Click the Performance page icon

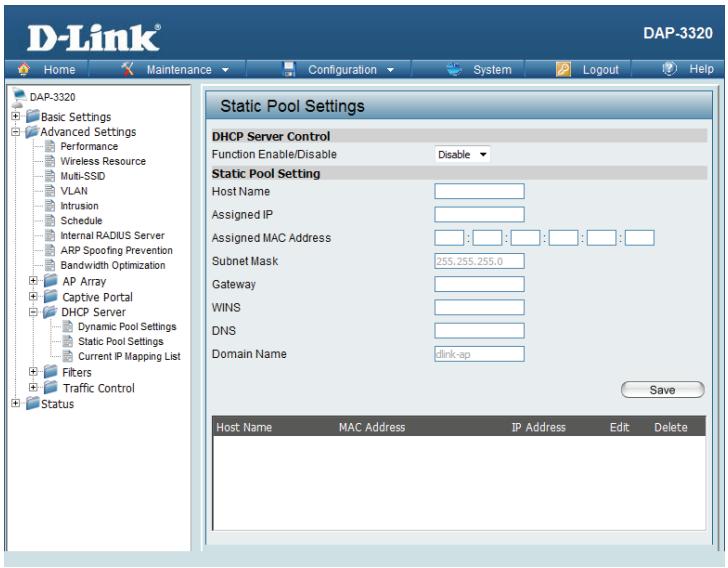tap(50, 146)
